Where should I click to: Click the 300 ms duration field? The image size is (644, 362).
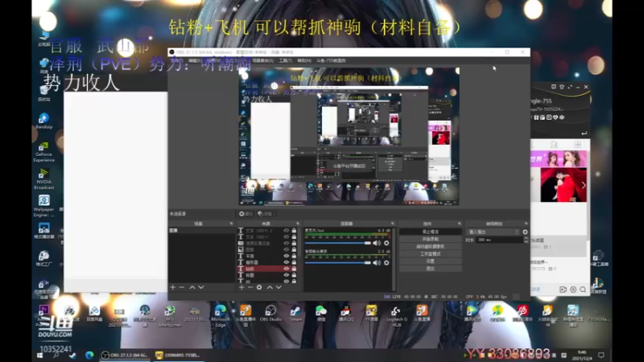click(x=499, y=240)
